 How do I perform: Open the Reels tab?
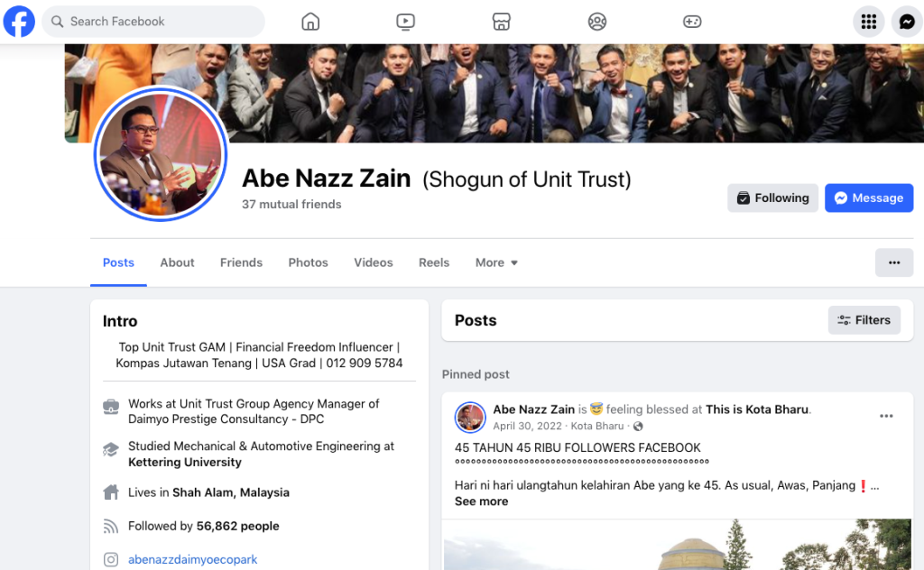434,262
